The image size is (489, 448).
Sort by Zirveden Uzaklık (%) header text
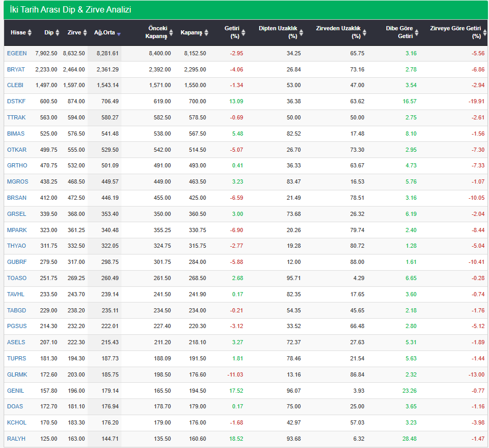point(338,32)
